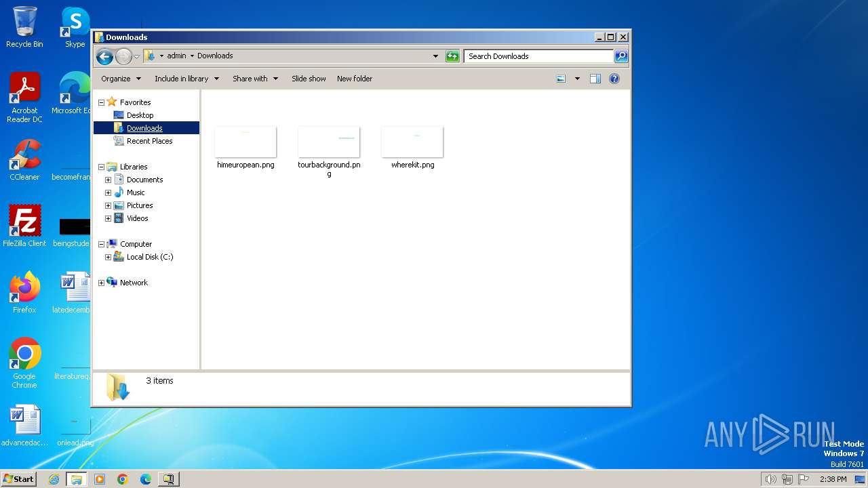Select admin in the address breadcrumb

[176, 56]
